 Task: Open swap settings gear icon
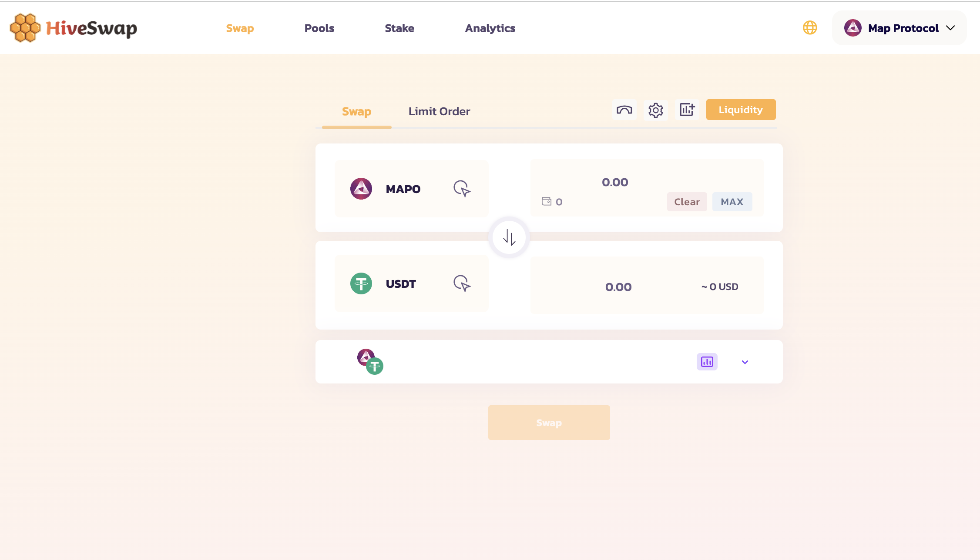click(x=655, y=110)
